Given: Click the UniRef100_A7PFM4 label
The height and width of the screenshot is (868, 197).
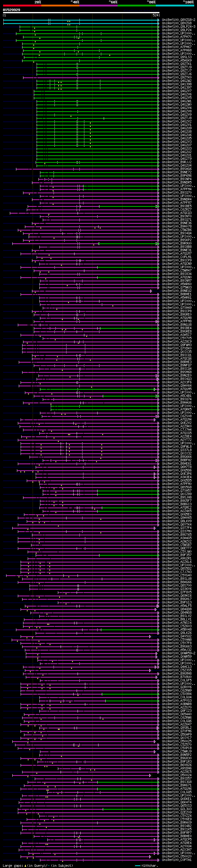Looking at the screenshot, I should click(x=177, y=189).
